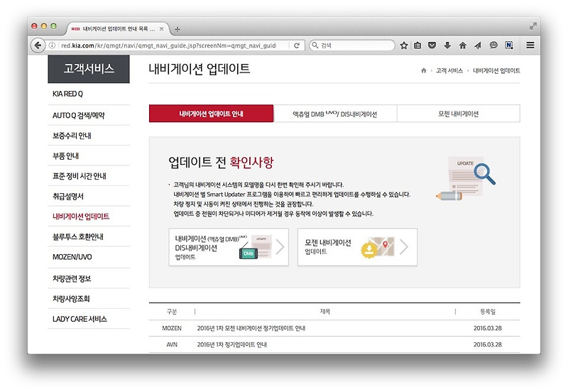Click the 2016.03.28 date in the MOZEN row

488,328
